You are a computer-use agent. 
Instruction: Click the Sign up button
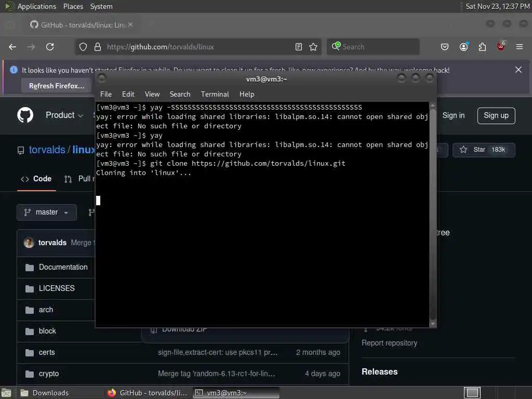pos(496,115)
